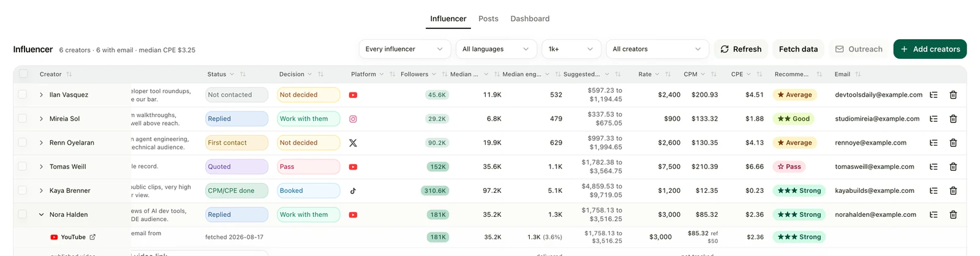The width and height of the screenshot is (980, 256).
Task: Open Decision dropdown for Tomas Weill
Action: pyautogui.click(x=309, y=167)
